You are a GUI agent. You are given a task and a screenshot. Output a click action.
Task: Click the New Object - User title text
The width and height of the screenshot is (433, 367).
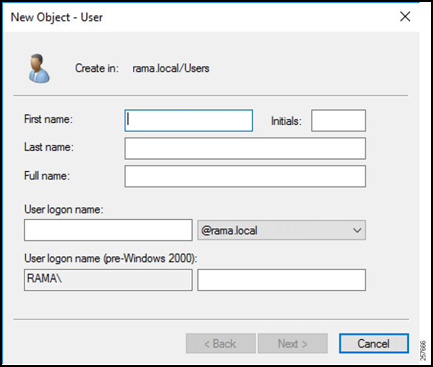click(x=57, y=17)
